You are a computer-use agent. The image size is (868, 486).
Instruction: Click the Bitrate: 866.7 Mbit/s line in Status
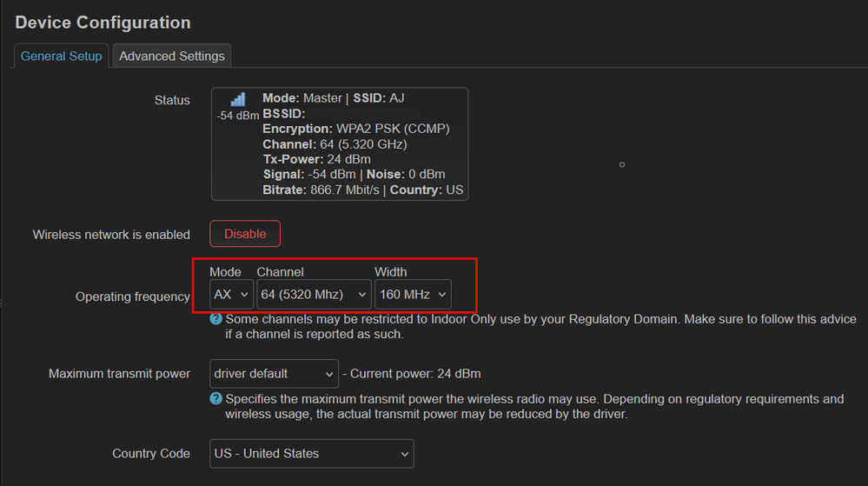(x=363, y=190)
